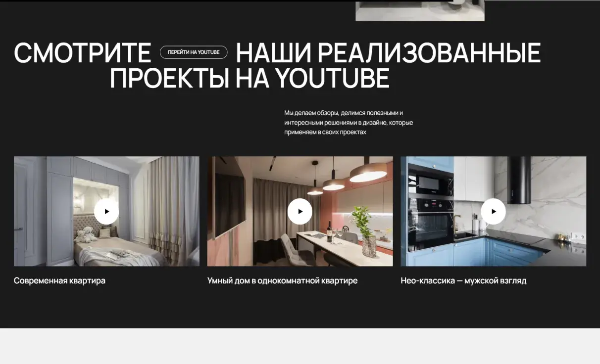
Task: Open the dining bar thumbnail of Умный дом
Action: (x=300, y=211)
